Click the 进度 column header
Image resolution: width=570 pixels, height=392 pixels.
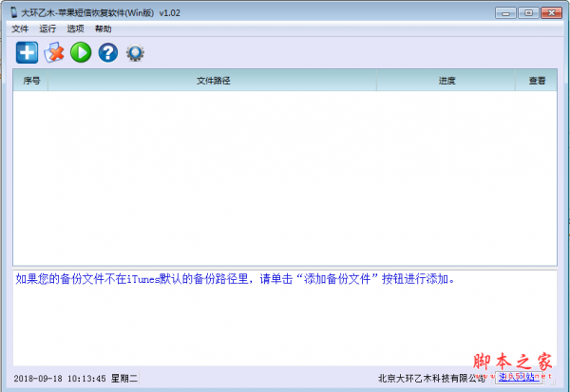[x=446, y=81]
